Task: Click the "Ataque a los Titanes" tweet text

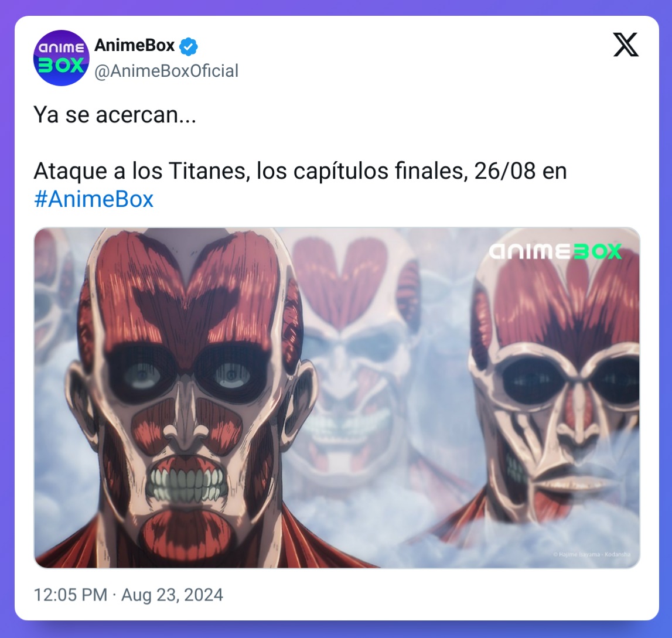Action: tap(141, 171)
